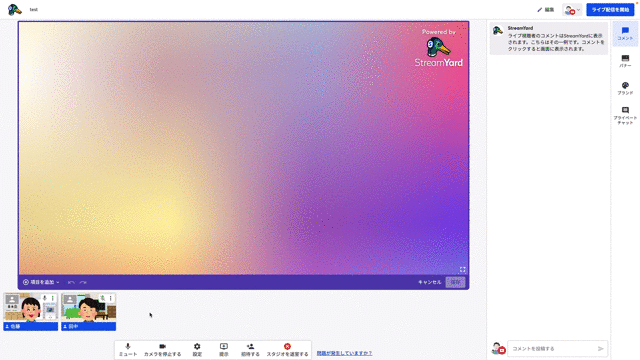This screenshot has width=640, height=360.
Task: Open the コメント comments tab
Action: [625, 33]
